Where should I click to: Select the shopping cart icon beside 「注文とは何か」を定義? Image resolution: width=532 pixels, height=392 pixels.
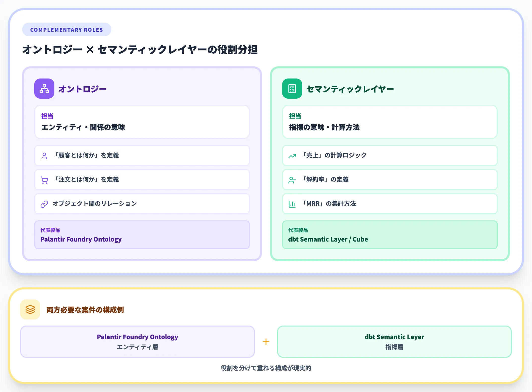(x=45, y=180)
